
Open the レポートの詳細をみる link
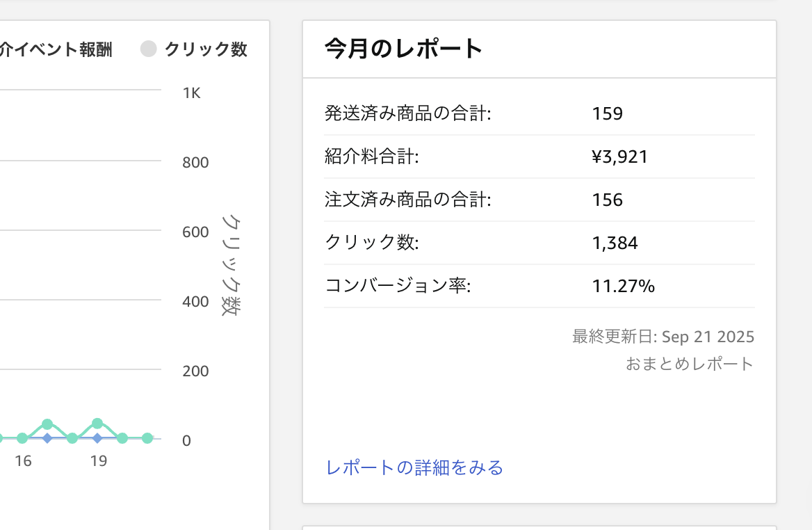[x=414, y=467]
